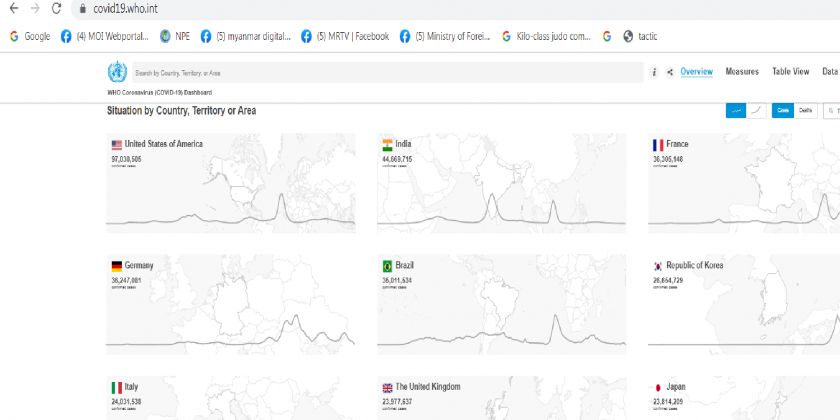The image size is (840, 420).
Task: Select the Overview tab
Action: pyautogui.click(x=696, y=72)
